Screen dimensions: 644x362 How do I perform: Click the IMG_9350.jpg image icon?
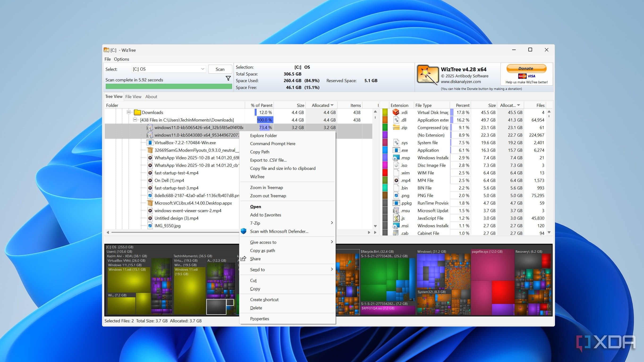tap(150, 226)
